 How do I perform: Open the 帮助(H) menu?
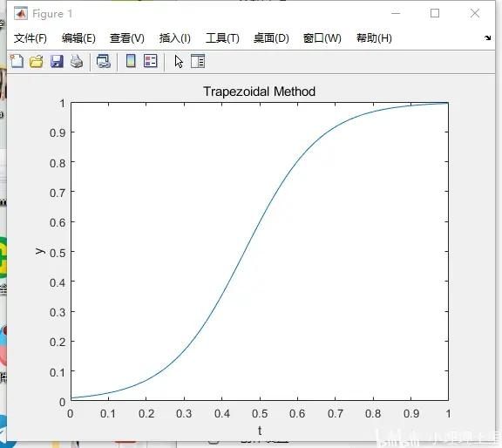[x=374, y=38]
